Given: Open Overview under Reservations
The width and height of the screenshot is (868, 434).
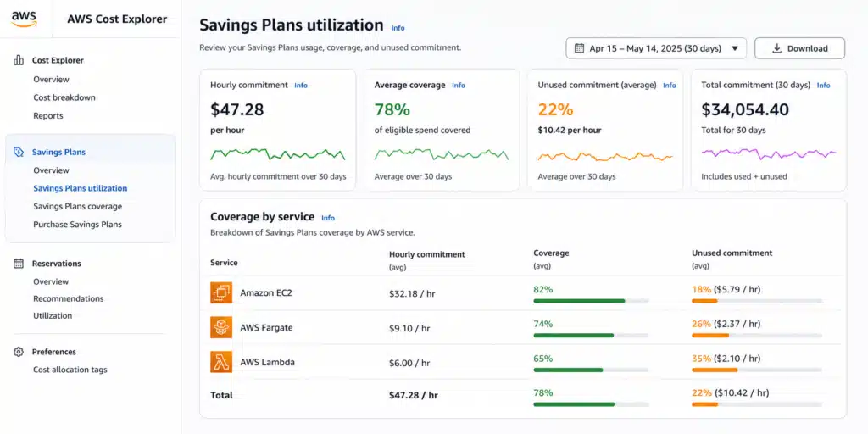Looking at the screenshot, I should point(51,281).
